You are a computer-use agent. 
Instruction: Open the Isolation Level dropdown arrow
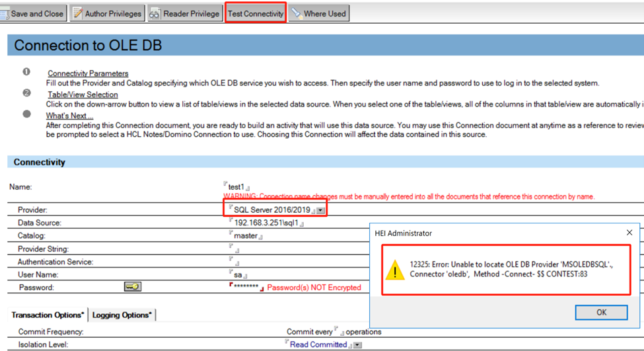pyautogui.click(x=357, y=345)
